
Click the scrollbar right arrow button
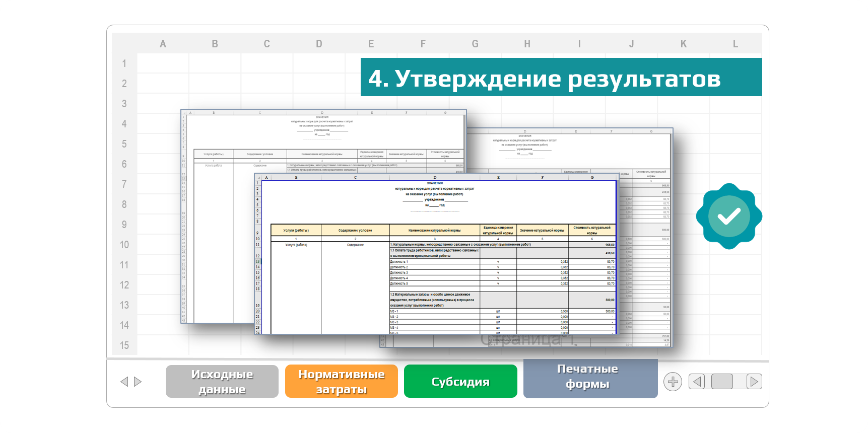(754, 382)
